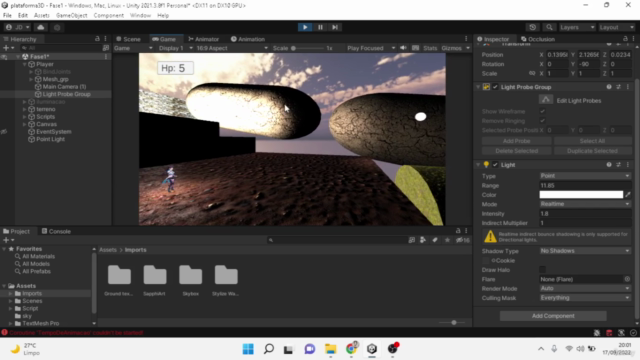Open the Ground textures folder

(119, 280)
